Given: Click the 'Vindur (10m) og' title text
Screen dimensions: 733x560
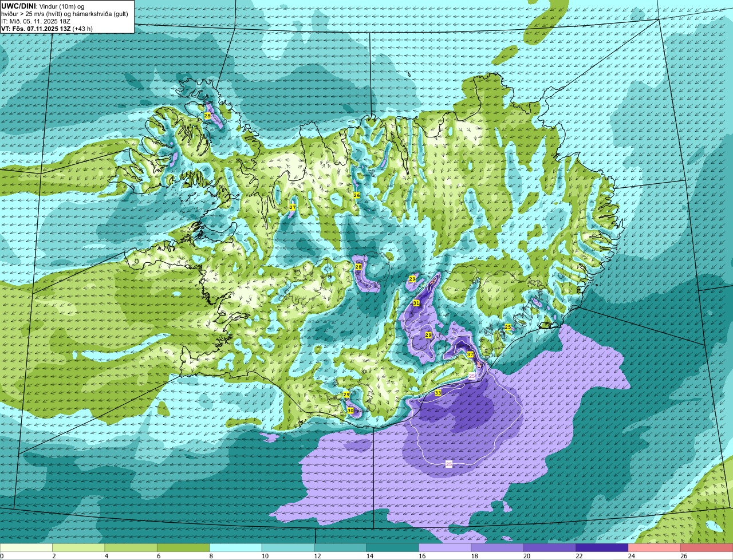Looking at the screenshot, I should tap(62, 5).
